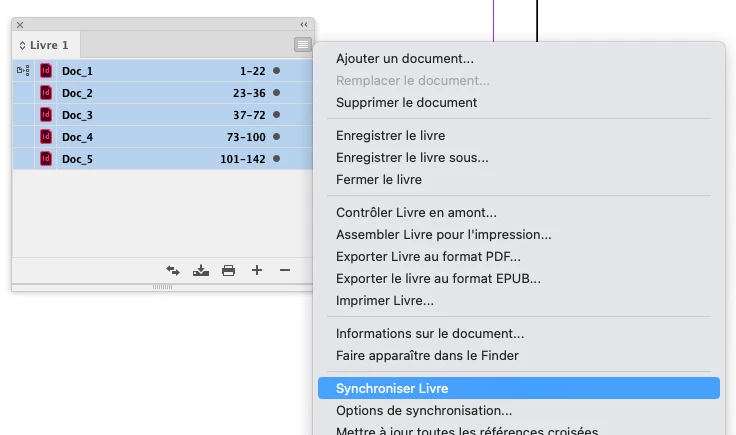Select the Doc_5 document name
This screenshot has width=736, height=435.
tap(77, 160)
